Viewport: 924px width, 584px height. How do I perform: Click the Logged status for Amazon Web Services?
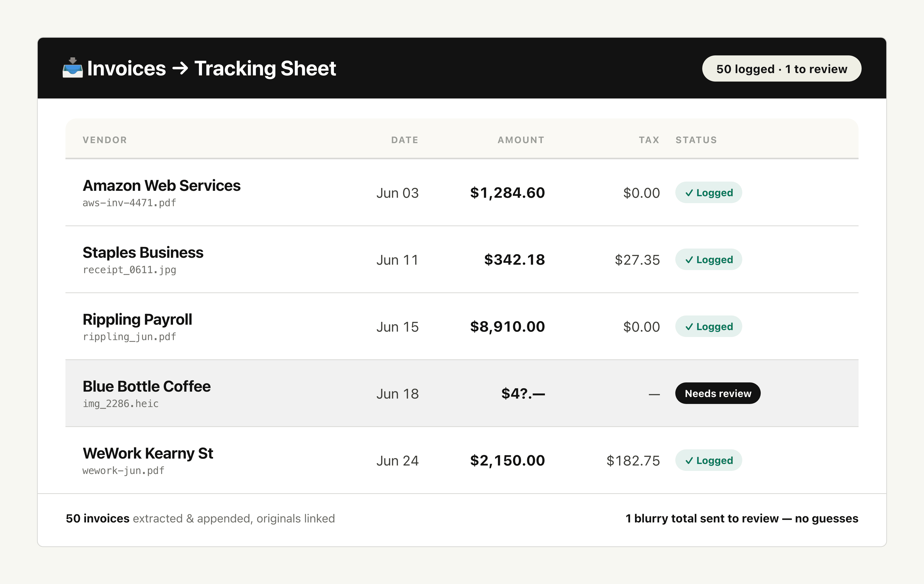pos(708,193)
